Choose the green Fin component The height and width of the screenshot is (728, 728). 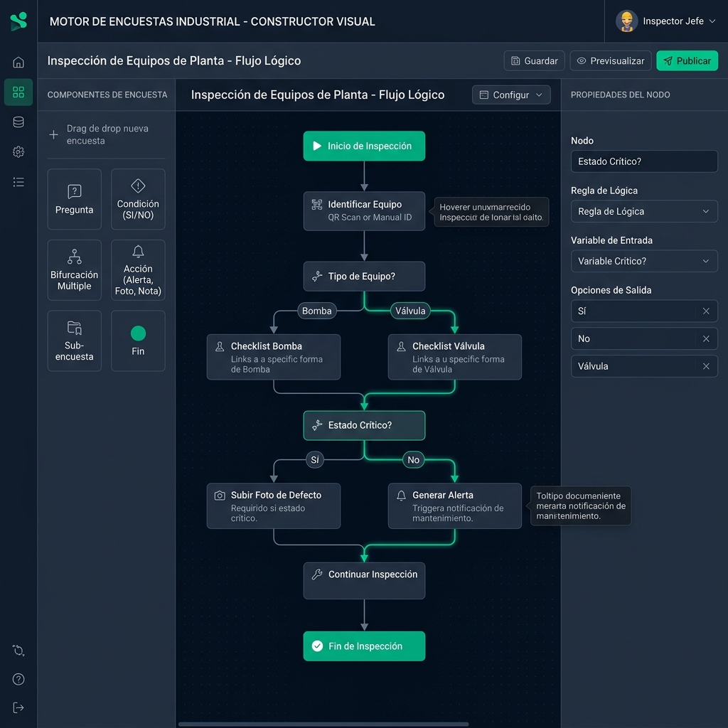pos(138,341)
